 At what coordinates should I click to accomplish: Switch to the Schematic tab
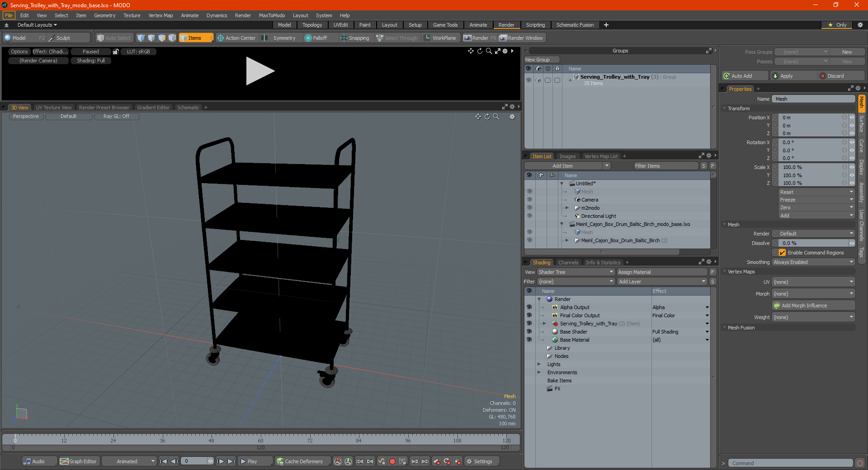click(188, 108)
